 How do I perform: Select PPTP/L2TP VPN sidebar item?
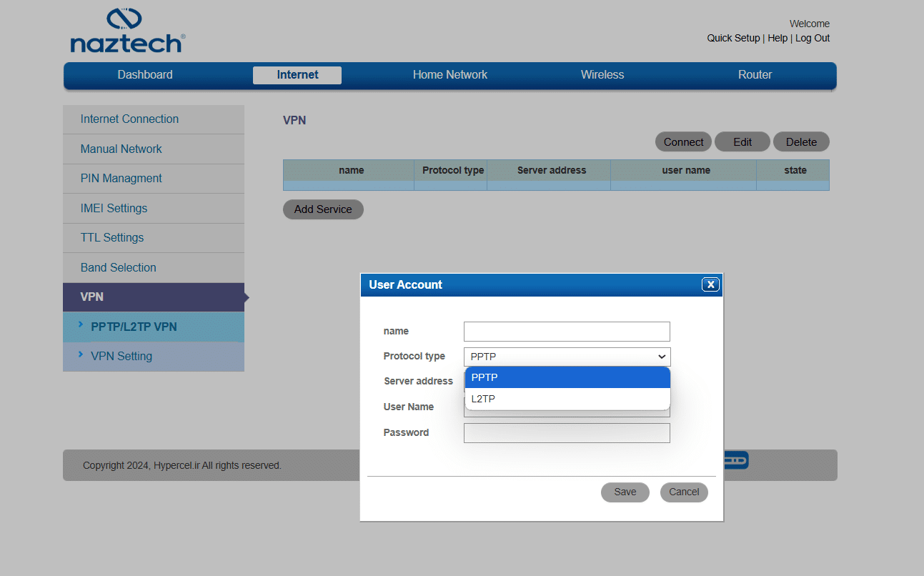[134, 327]
